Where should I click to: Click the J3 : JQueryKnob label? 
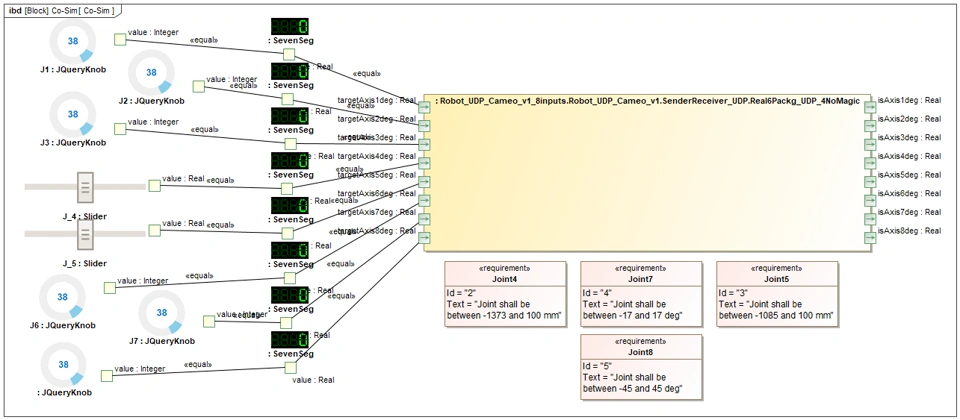click(x=73, y=143)
